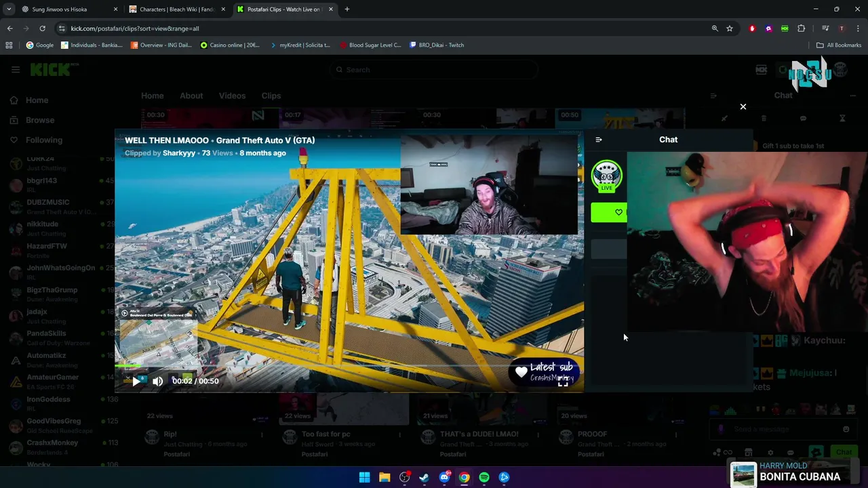868x488 pixels.
Task: Open the site information icon in address bar
Action: click(62, 28)
